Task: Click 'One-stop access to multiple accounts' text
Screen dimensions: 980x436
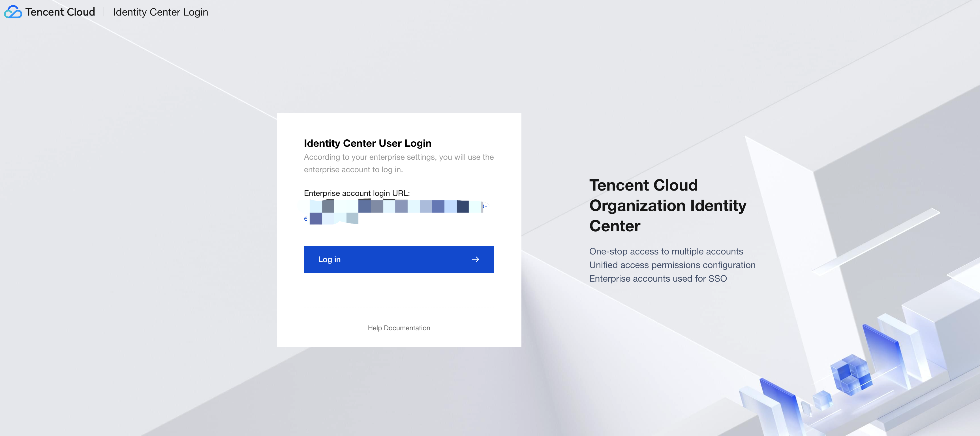Action: tap(666, 251)
